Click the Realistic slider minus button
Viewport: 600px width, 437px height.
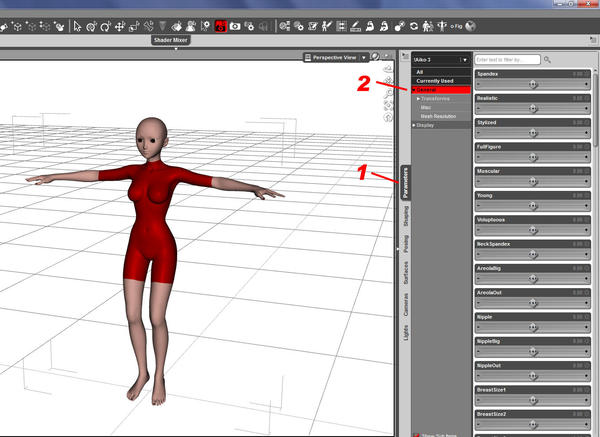point(479,109)
